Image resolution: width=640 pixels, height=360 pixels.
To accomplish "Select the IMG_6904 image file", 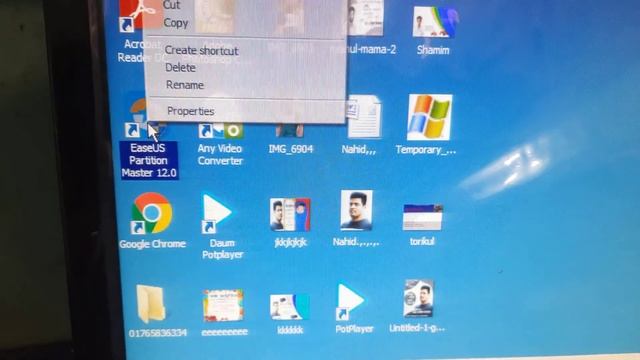I will pos(290,130).
